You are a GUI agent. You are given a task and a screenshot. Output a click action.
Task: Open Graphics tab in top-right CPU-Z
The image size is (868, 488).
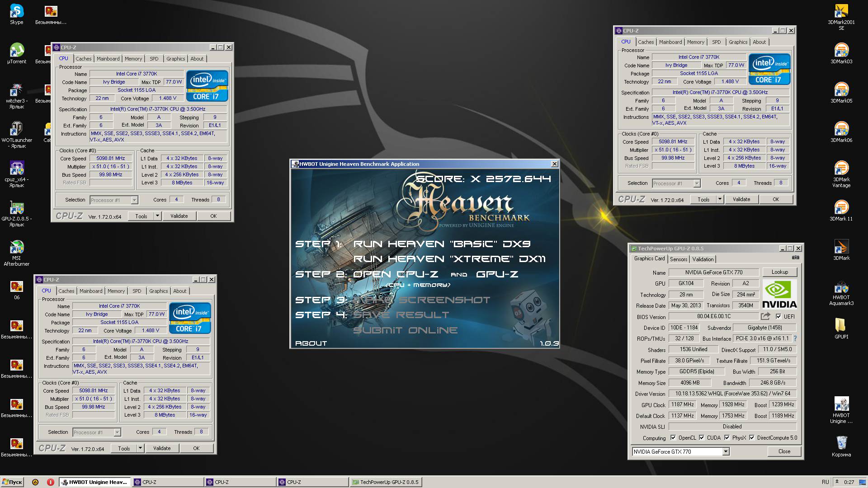[738, 42]
